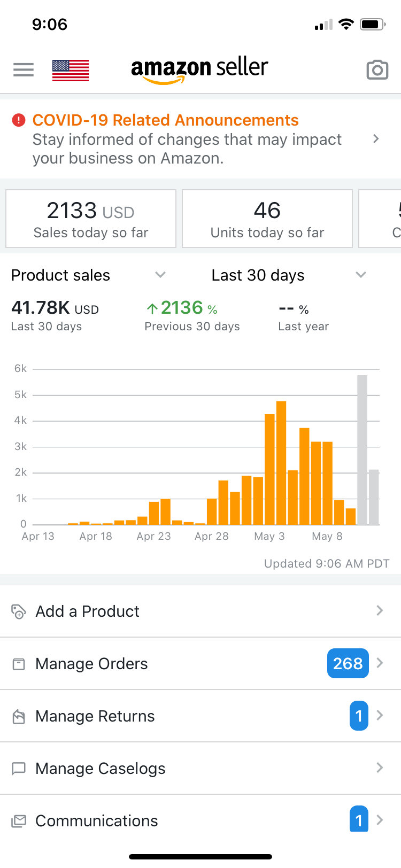Tap the Sales today so far card
This screenshot has height=868, width=401.
click(x=91, y=219)
